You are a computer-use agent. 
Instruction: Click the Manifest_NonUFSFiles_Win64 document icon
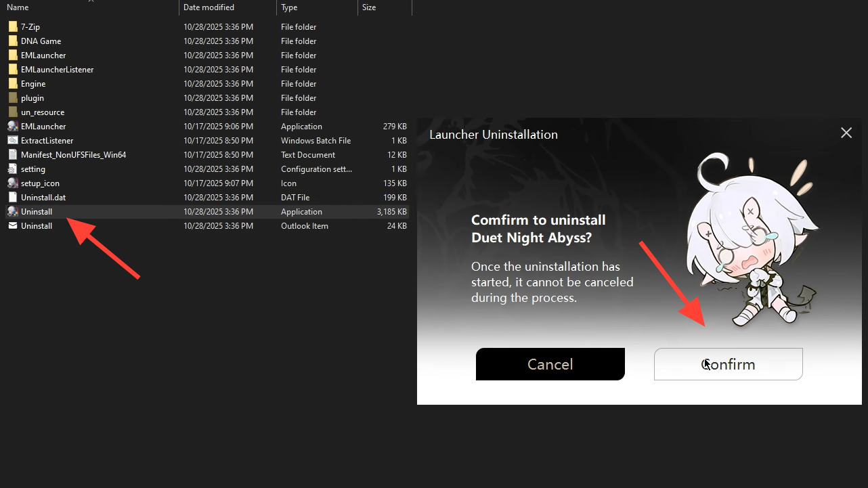pos(12,155)
